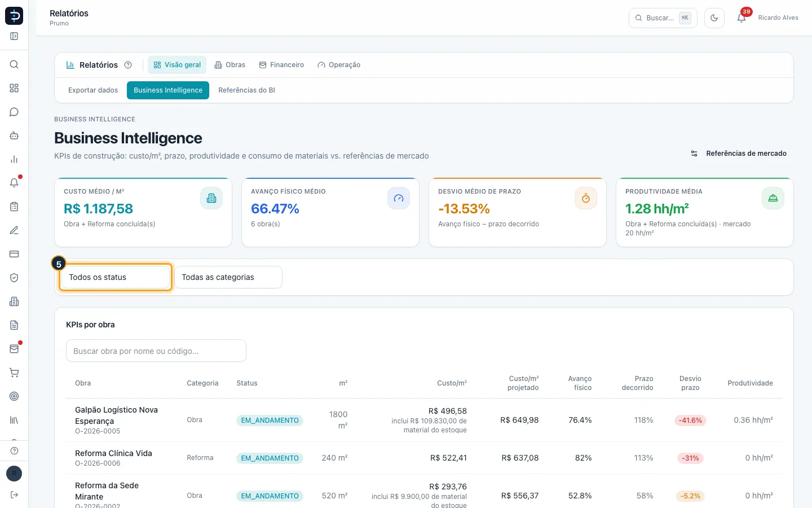Image resolution: width=812 pixels, height=508 pixels.
Task: Switch to the Operação tab
Action: point(339,65)
